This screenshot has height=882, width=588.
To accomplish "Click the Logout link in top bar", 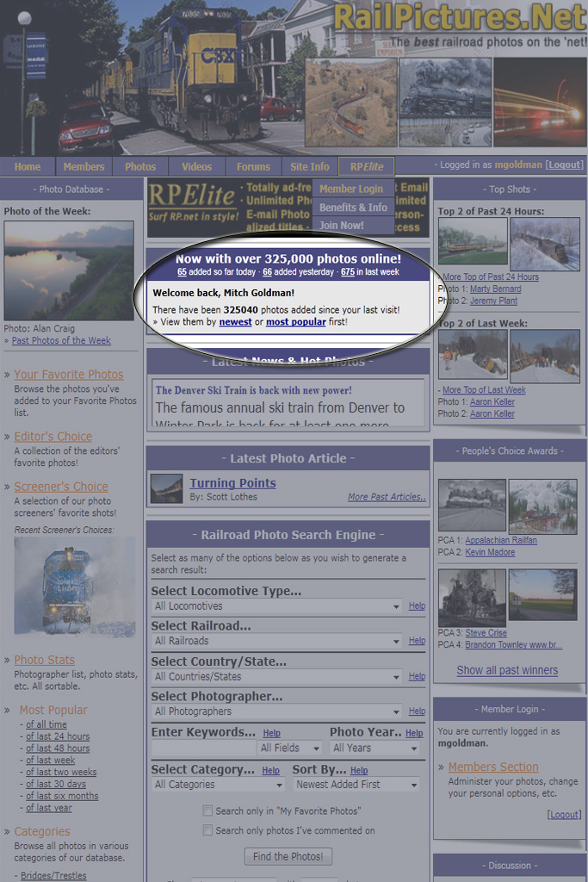I will pos(565,165).
